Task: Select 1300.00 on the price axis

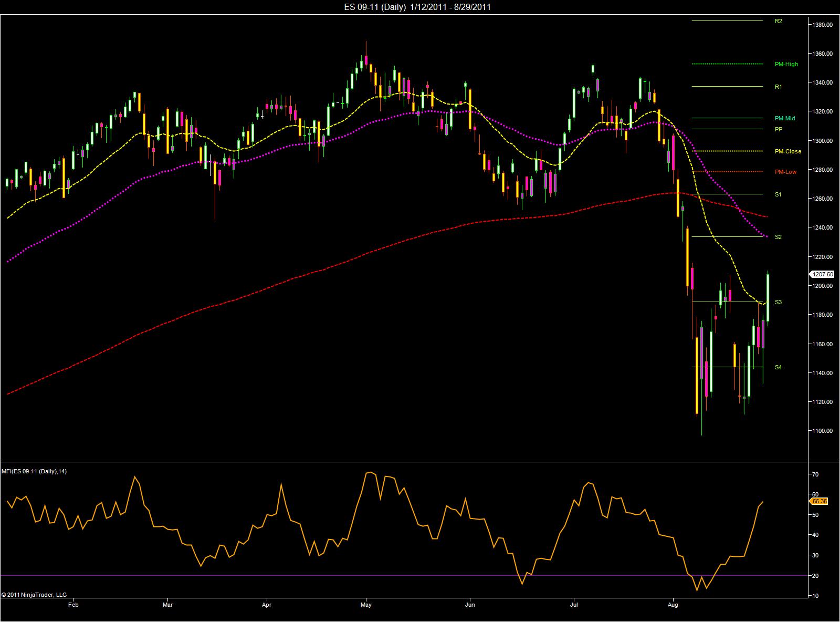Action: pos(823,141)
